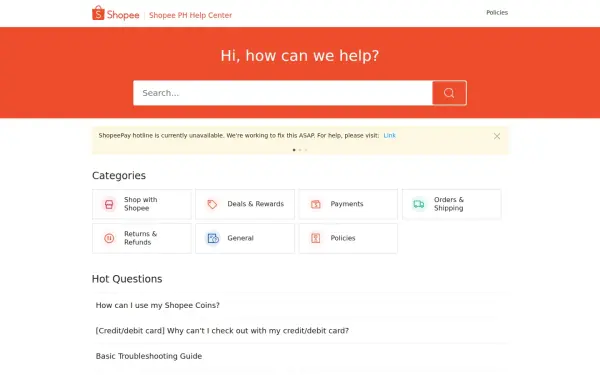Open Deals & Rewards category label
This screenshot has width=600, height=375.
pos(256,204)
